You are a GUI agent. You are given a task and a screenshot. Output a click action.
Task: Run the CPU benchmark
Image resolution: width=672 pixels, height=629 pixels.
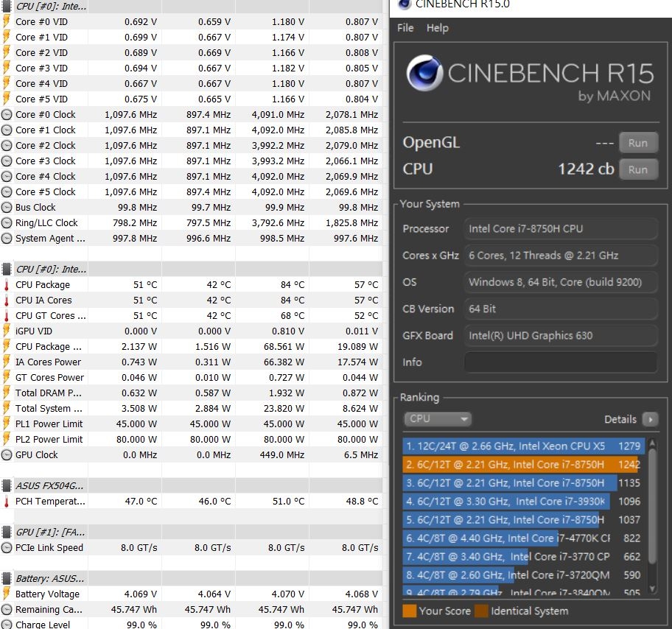(x=638, y=169)
